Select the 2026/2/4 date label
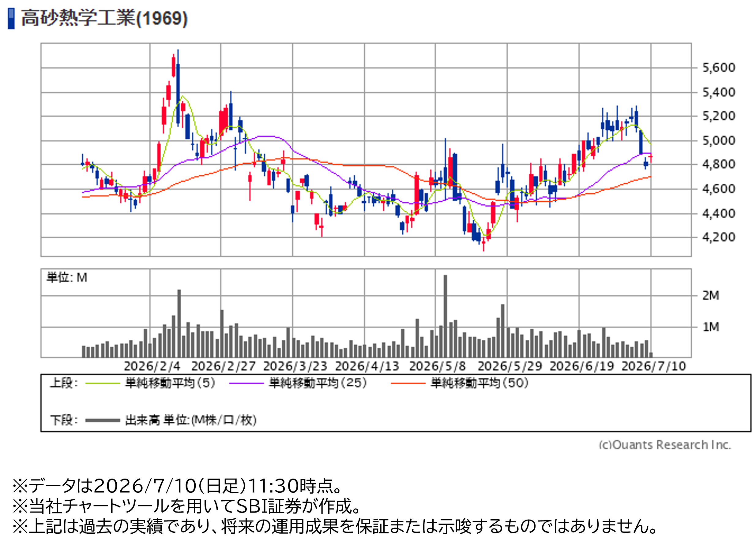 tap(152, 366)
